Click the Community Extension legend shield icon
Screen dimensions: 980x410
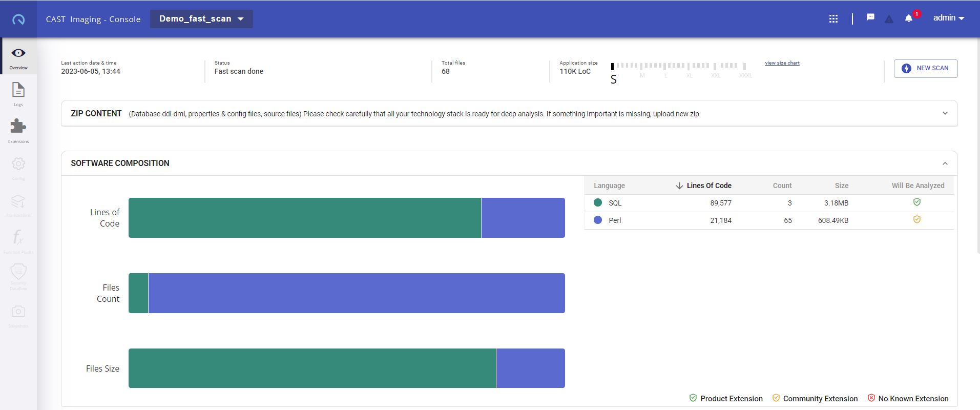pos(776,398)
